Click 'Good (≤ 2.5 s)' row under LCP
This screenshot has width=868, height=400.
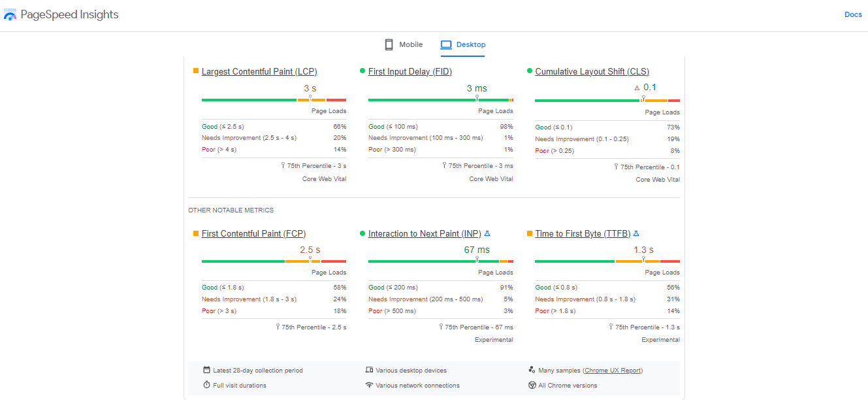pos(274,126)
